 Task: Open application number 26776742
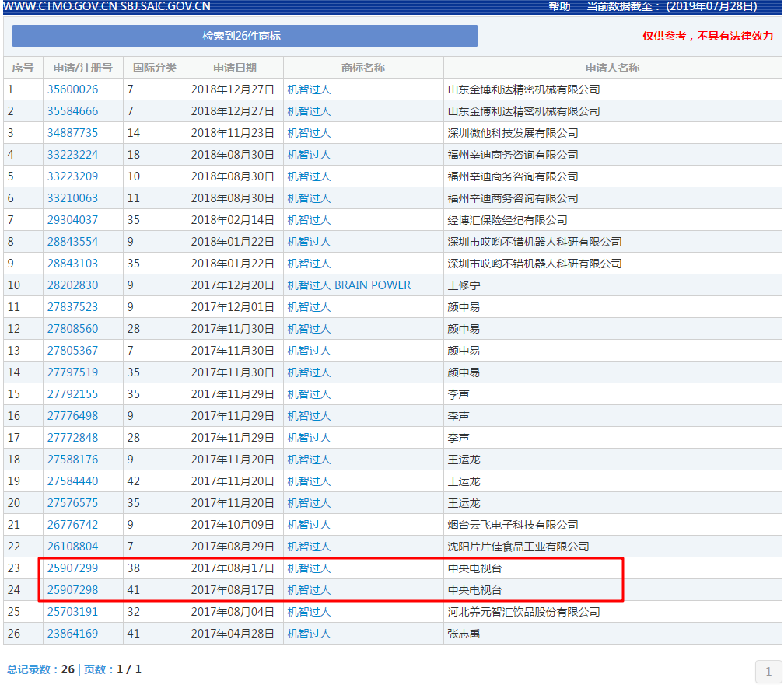point(72,525)
